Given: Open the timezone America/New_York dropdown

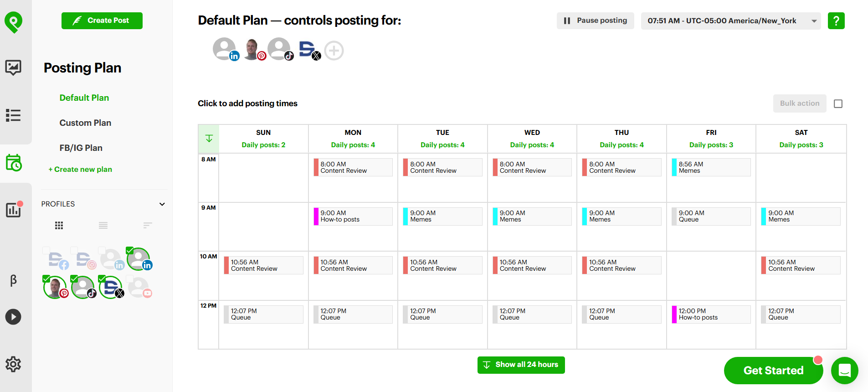Looking at the screenshot, I should pos(731,21).
